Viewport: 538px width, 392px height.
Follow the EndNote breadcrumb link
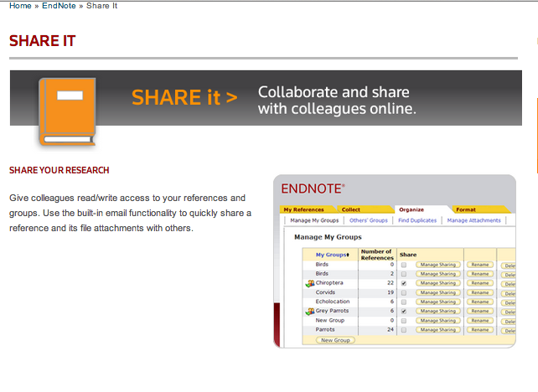click(59, 6)
